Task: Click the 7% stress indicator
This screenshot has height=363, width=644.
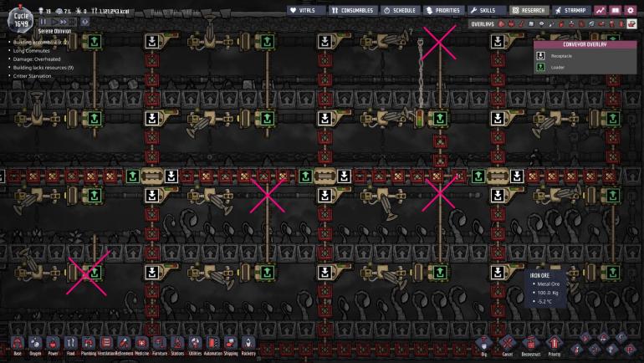Action: [62, 11]
